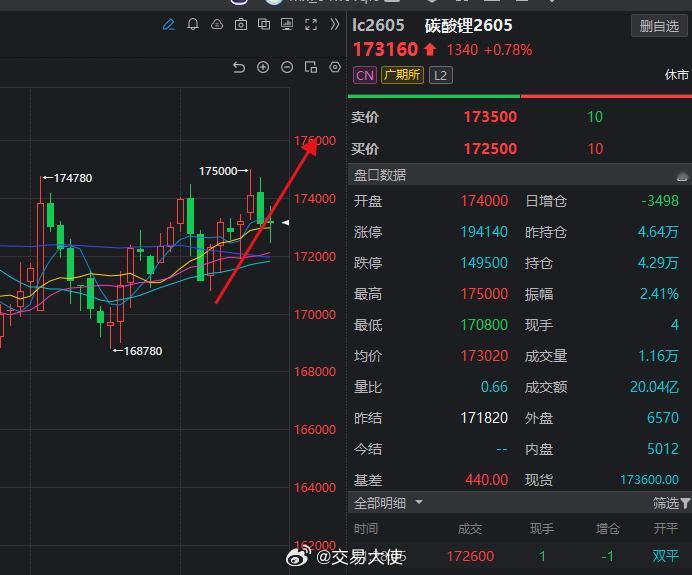Click 持仓 value 4.29万
This screenshot has height=575, width=692.
[658, 263]
